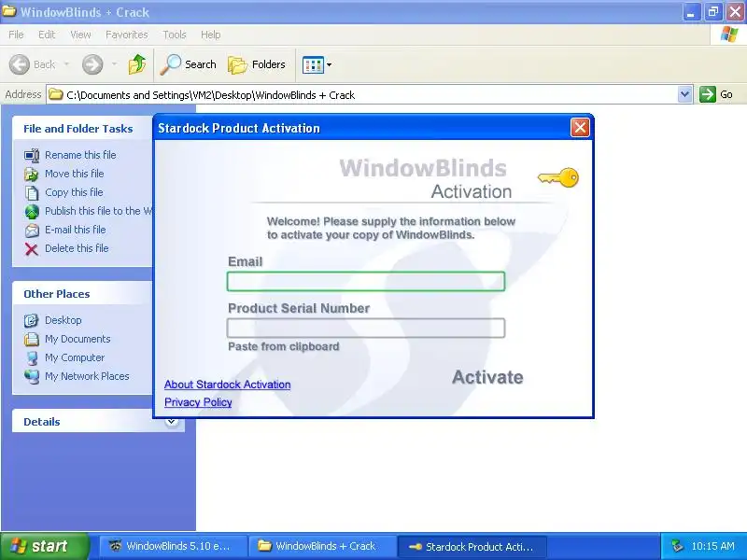Click the Desktop icon under Other Places
Screen dimensions: 747x560
click(32, 320)
